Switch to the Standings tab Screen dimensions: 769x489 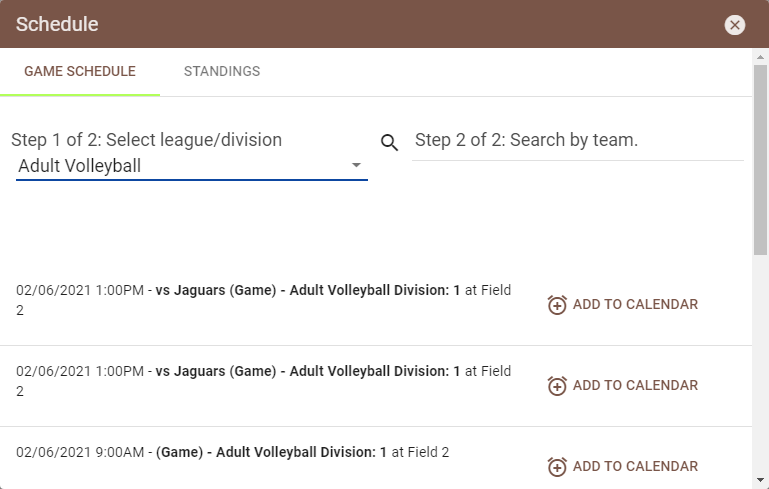coord(222,72)
